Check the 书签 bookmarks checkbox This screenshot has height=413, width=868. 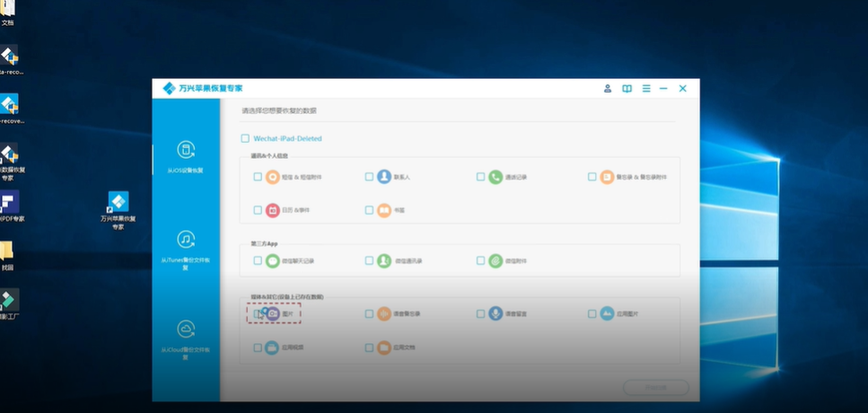pos(369,210)
